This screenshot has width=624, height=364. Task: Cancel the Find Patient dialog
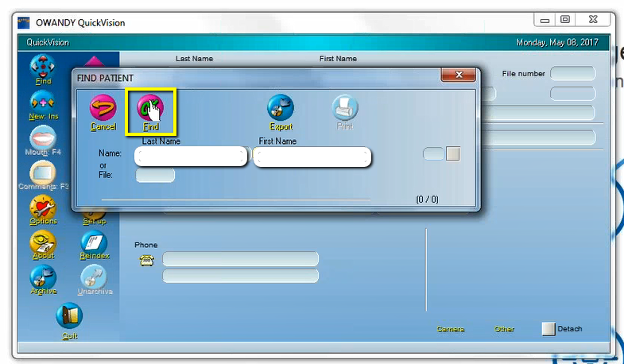coord(103,113)
